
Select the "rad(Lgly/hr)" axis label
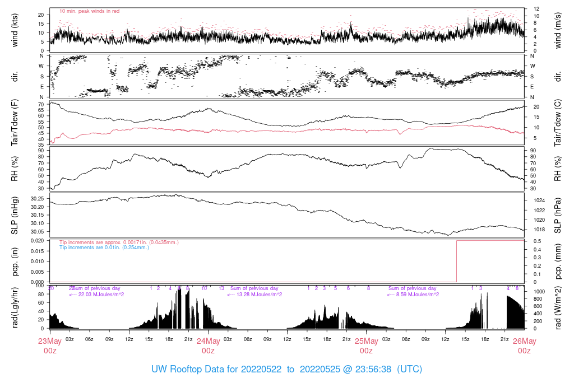pos(15,307)
